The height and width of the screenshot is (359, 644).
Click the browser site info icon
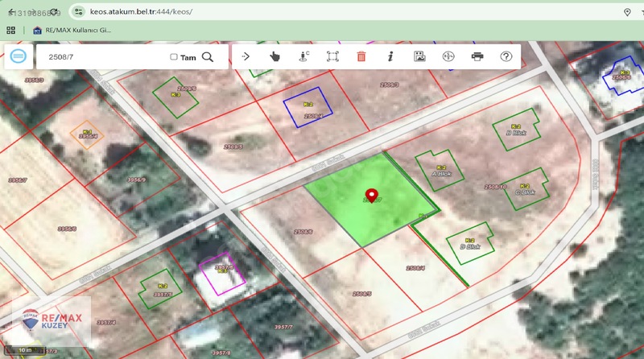(x=78, y=12)
